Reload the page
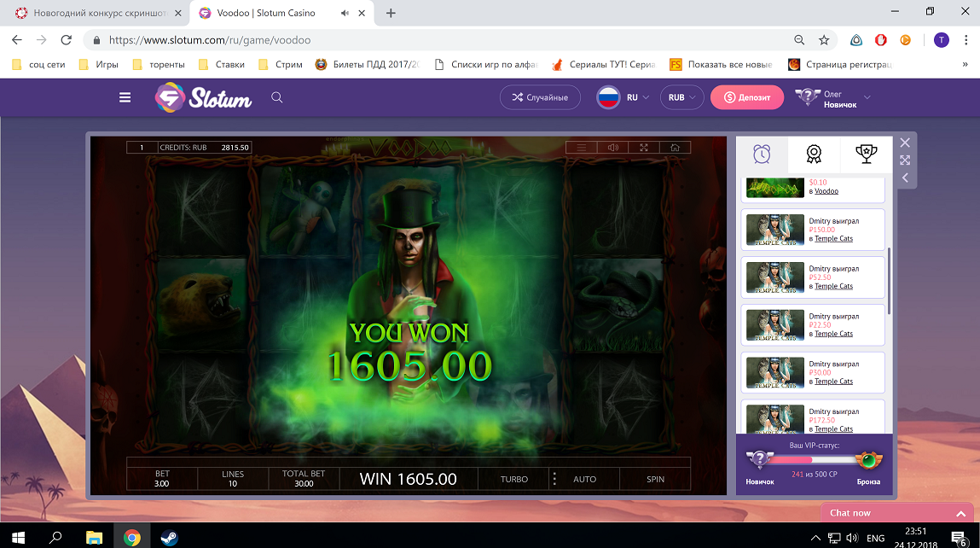980x548 pixels. 66,40
